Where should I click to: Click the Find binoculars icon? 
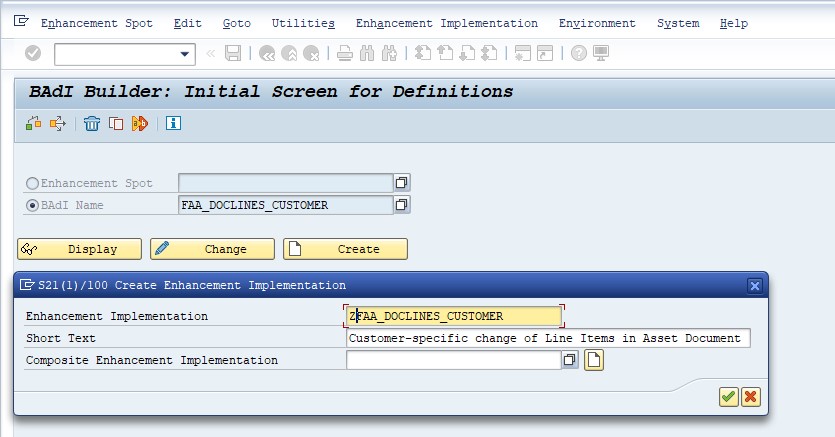click(367, 53)
